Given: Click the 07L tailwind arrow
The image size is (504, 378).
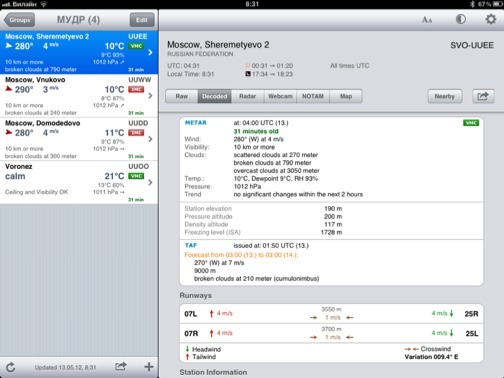Looking at the screenshot, I should tap(211, 314).
